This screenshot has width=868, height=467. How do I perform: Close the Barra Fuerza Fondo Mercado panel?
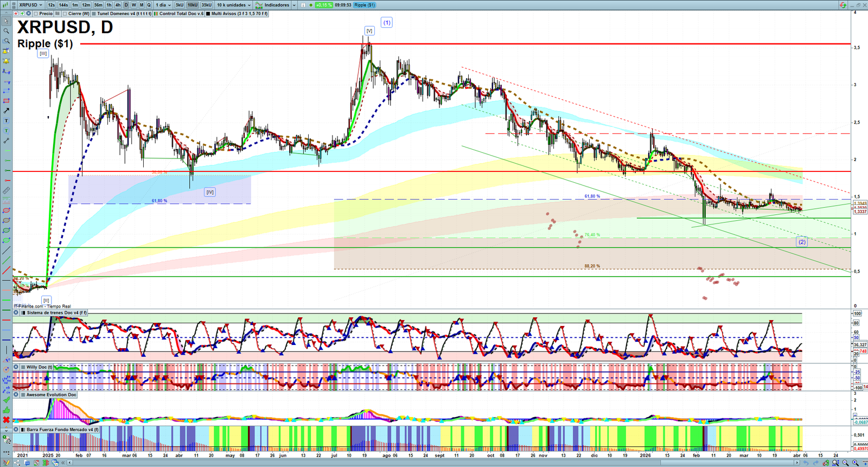click(16, 430)
